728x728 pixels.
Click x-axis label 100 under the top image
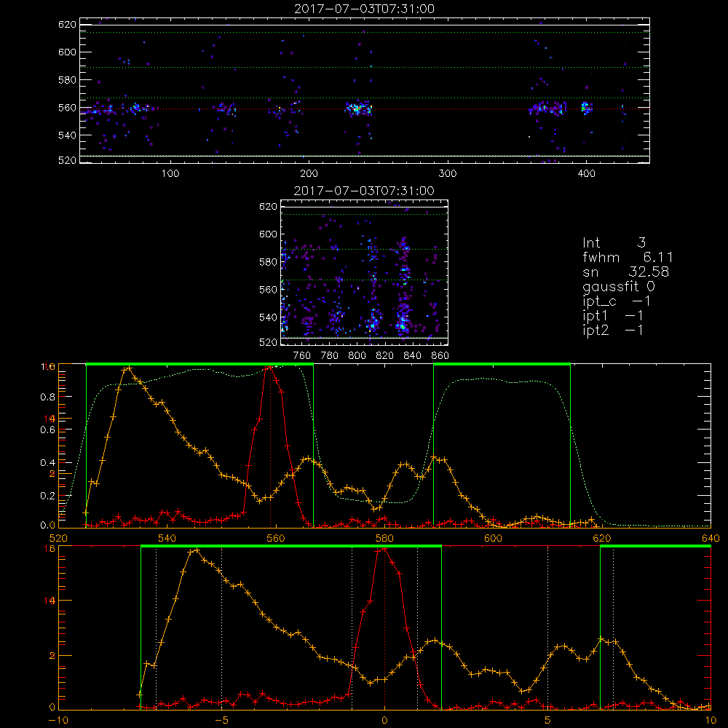pyautogui.click(x=170, y=174)
